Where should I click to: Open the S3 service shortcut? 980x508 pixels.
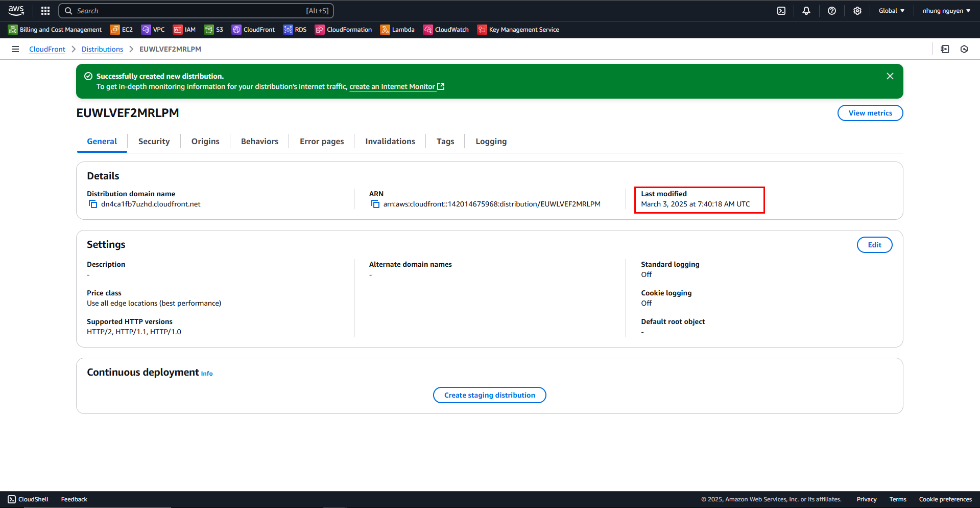click(x=214, y=30)
